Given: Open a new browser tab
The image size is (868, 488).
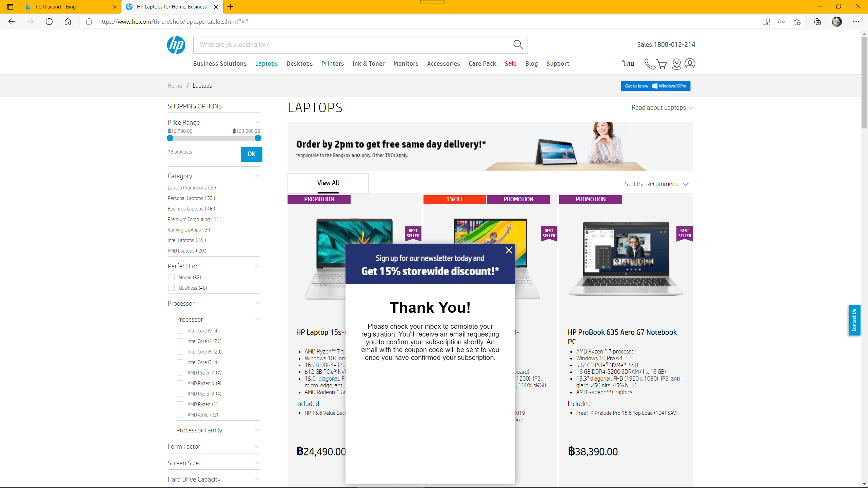Looking at the screenshot, I should (x=231, y=7).
